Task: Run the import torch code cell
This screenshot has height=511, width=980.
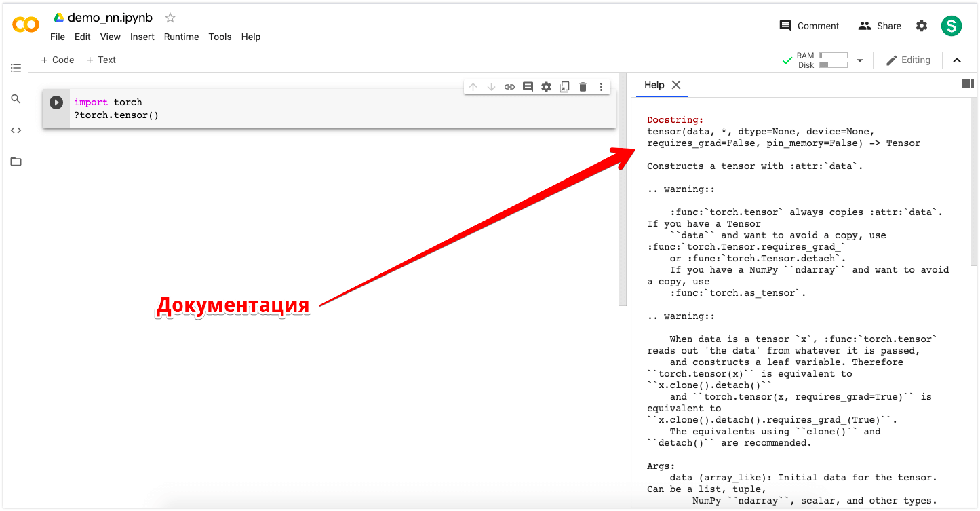Action: tap(56, 102)
